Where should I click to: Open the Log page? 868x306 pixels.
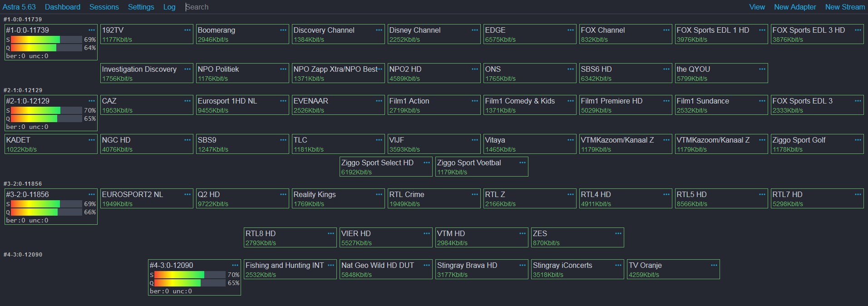coord(169,7)
